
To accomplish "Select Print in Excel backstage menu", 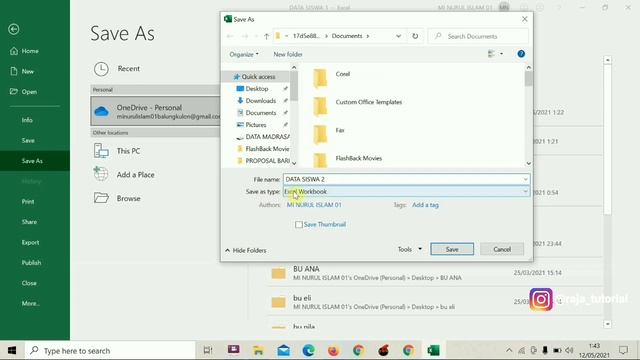I will pos(28,202).
